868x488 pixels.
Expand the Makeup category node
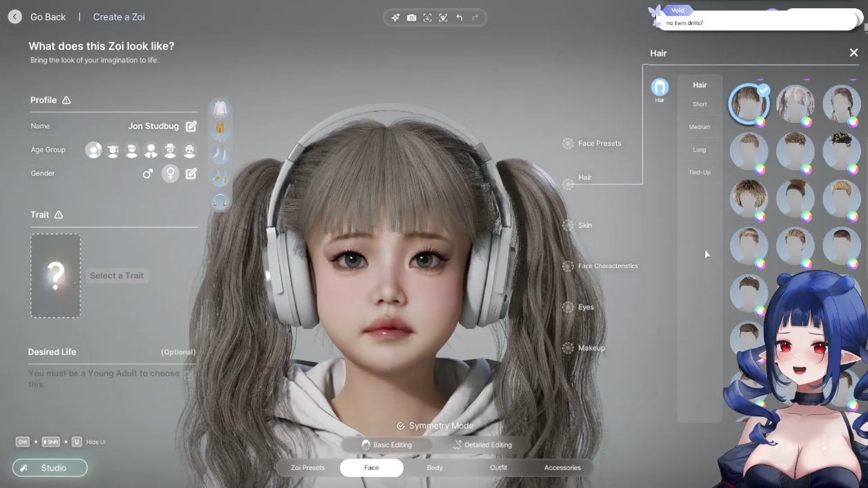(x=568, y=348)
